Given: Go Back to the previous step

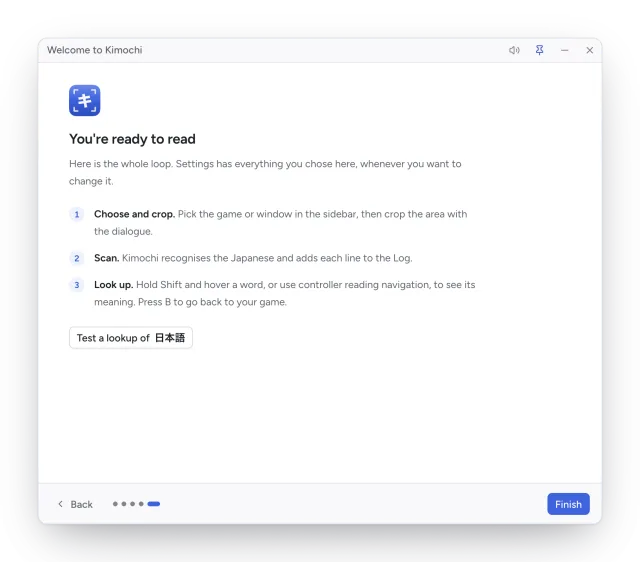Looking at the screenshot, I should [x=76, y=504].
